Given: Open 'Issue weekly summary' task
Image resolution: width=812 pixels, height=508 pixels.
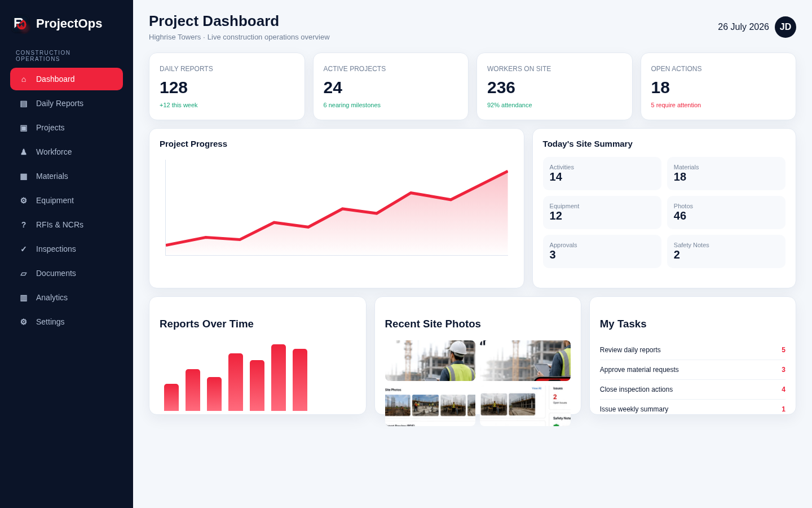Looking at the screenshot, I should coord(692,409).
